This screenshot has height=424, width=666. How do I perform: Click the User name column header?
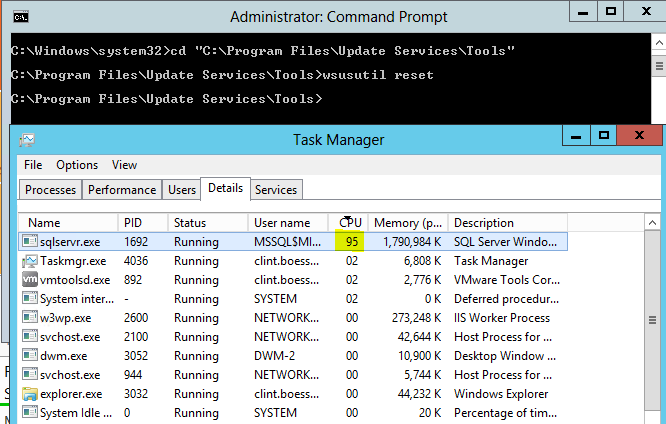coord(282,223)
